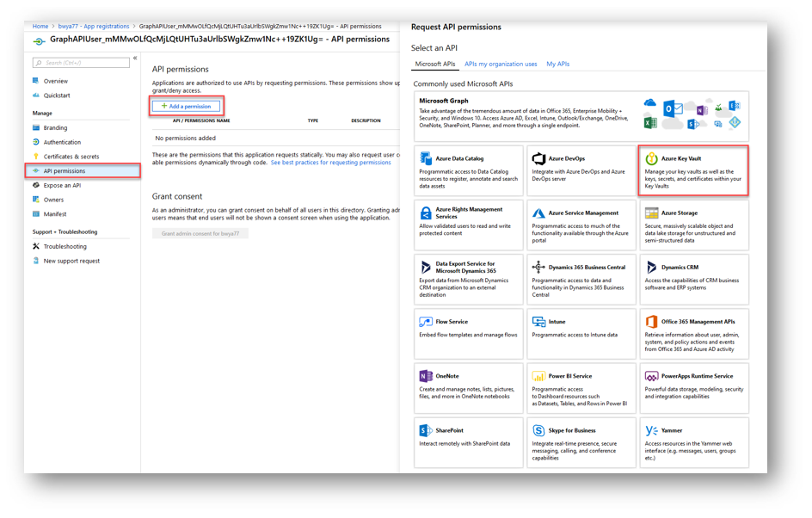Click the API / Permissions Name column header
This screenshot has height=518, width=812.
point(201,120)
